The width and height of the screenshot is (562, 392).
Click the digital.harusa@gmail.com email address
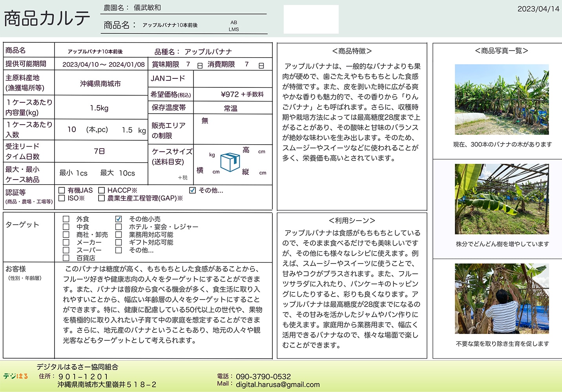(277, 385)
